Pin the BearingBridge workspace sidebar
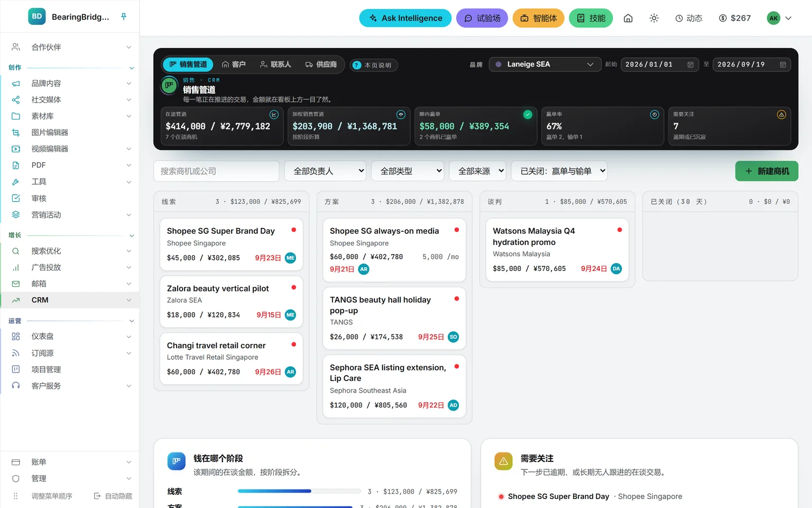The image size is (812, 508). coord(124,16)
